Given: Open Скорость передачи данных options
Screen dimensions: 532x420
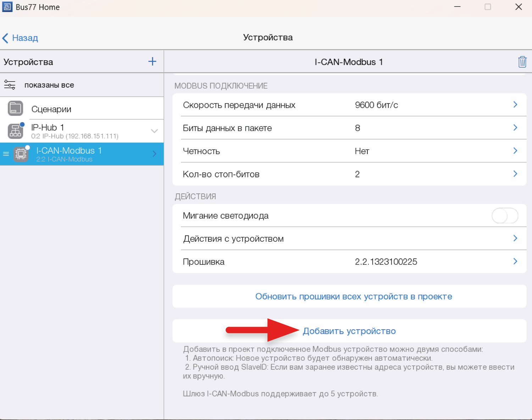Looking at the screenshot, I should pyautogui.click(x=349, y=105).
